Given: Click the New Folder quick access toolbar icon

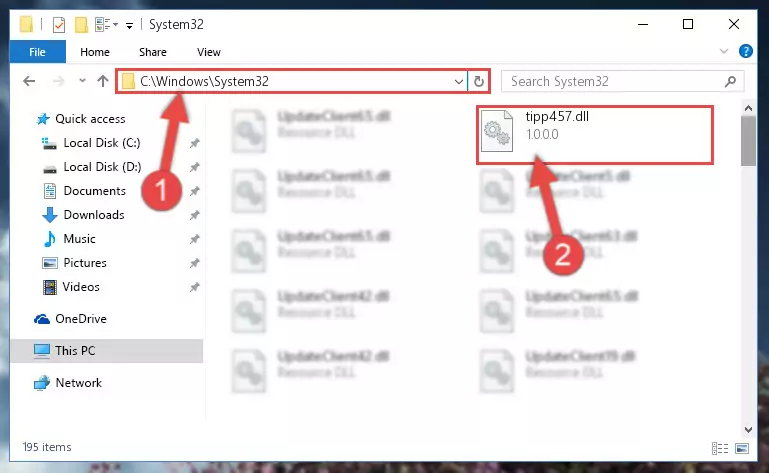Looking at the screenshot, I should [81, 25].
